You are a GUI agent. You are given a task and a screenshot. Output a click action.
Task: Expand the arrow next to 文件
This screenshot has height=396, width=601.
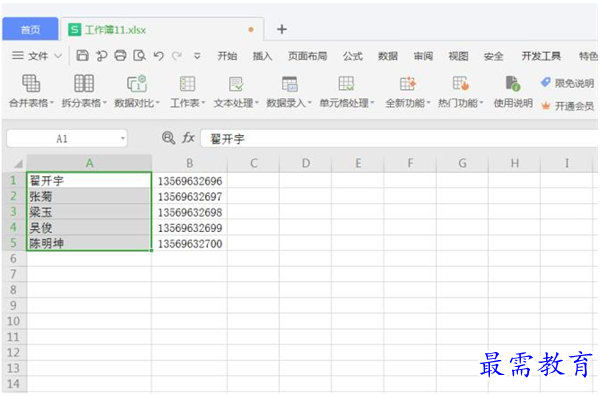pyautogui.click(x=58, y=56)
